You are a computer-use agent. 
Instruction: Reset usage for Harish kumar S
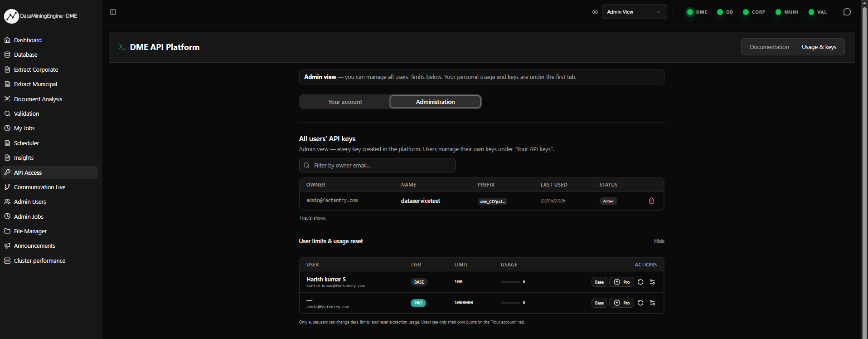640,282
